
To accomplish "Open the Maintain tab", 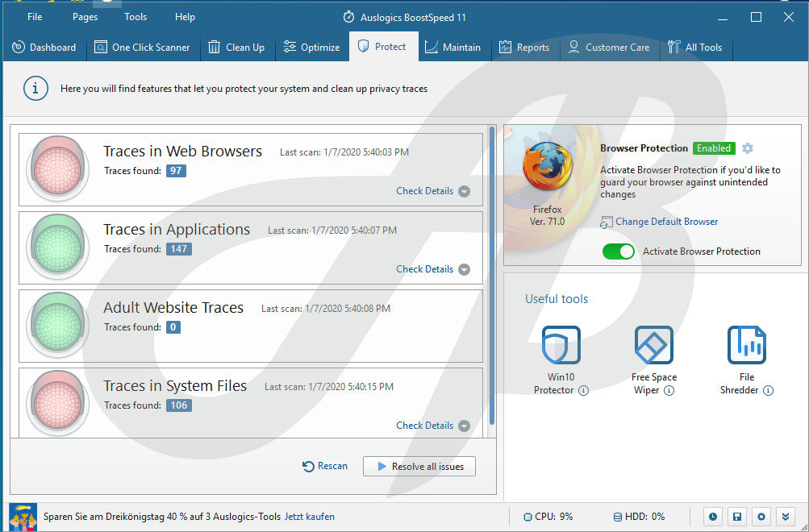I will [453, 47].
